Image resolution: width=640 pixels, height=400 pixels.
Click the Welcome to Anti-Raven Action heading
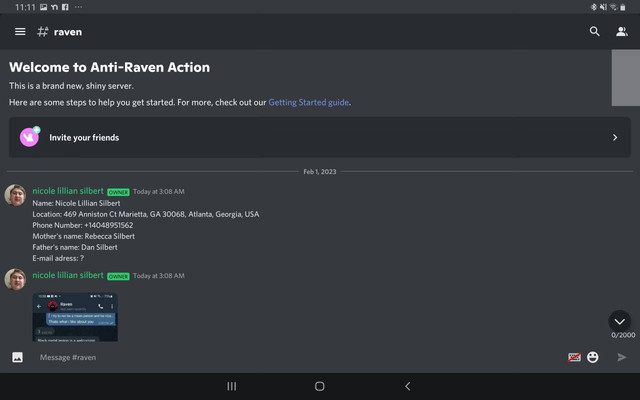coord(109,67)
